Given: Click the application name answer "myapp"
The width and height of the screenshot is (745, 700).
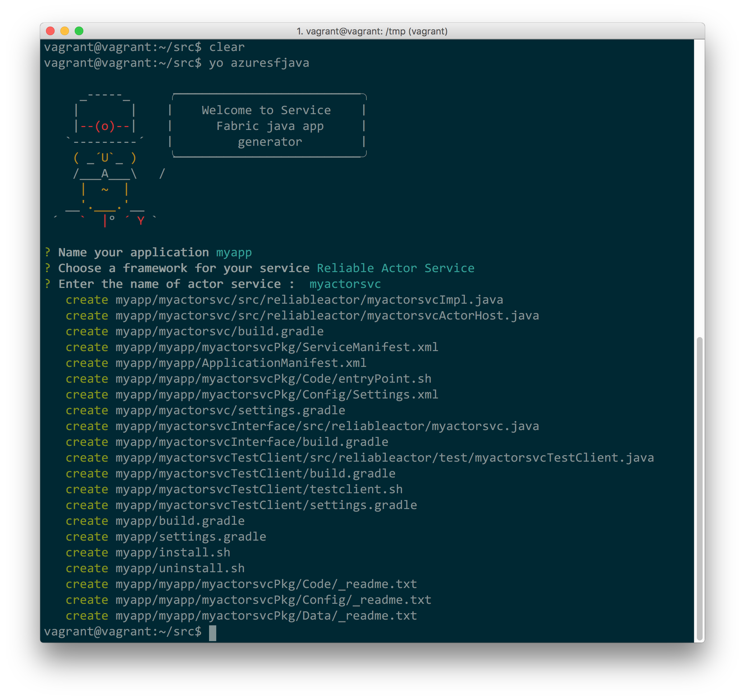Looking at the screenshot, I should click(234, 252).
